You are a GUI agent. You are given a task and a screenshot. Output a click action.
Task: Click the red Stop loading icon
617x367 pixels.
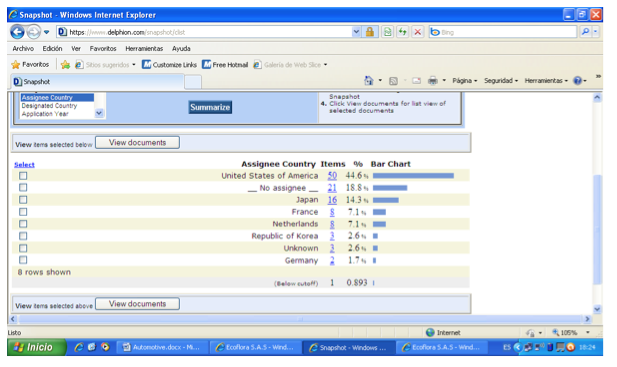(417, 32)
